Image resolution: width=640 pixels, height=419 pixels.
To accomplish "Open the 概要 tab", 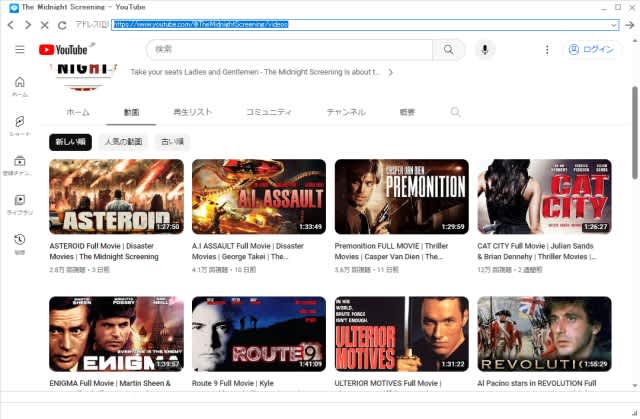I will pyautogui.click(x=407, y=112).
